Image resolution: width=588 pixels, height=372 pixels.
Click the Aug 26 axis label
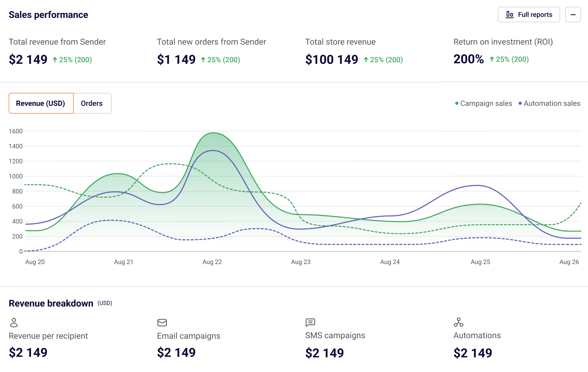(569, 262)
